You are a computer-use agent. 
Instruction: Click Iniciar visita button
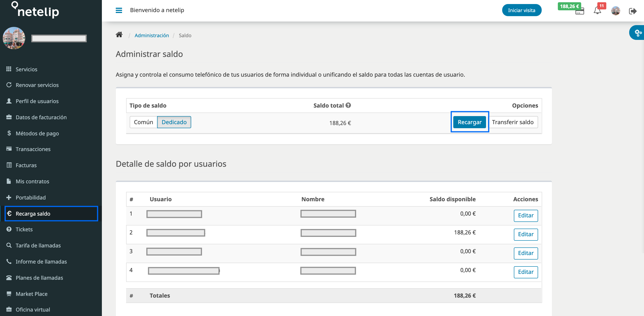pyautogui.click(x=521, y=10)
